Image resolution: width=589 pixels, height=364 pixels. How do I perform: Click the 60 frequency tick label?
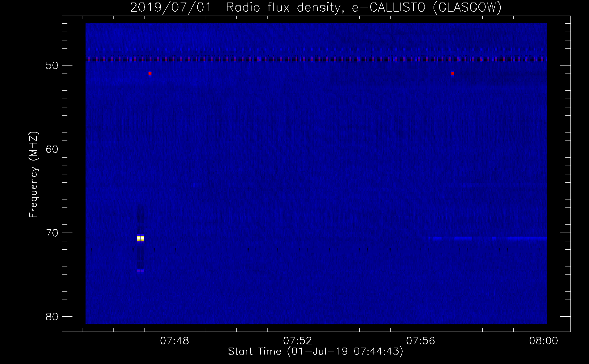click(x=52, y=149)
